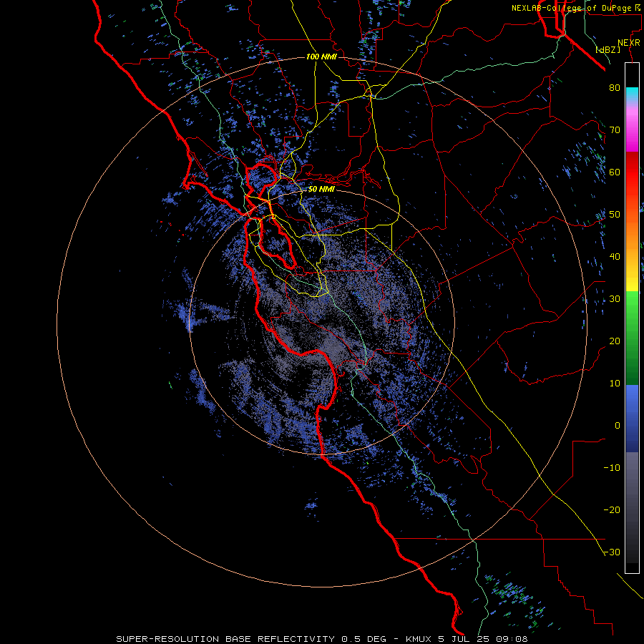Select the 80 value on the dBZ scale
Viewport: 644px width, 644px height.
click(615, 88)
